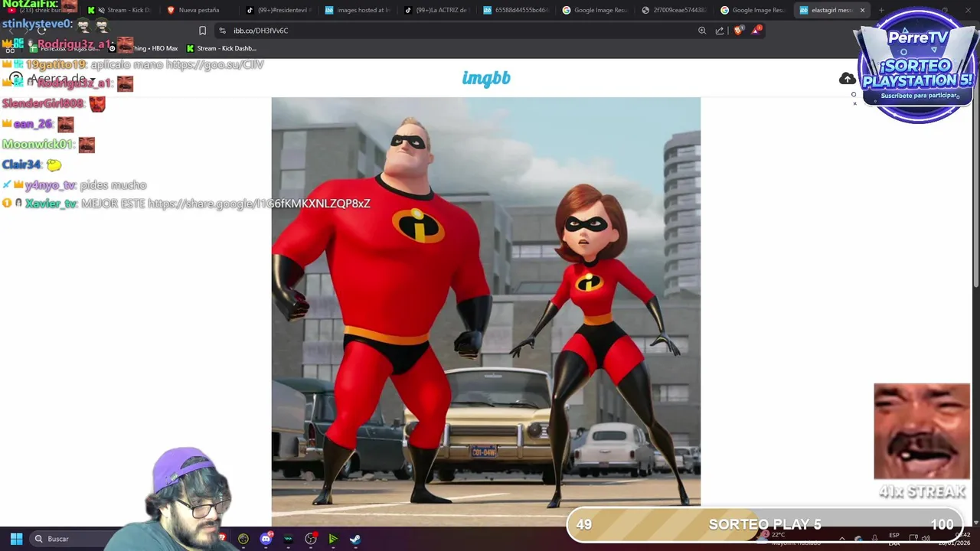The height and width of the screenshot is (551, 980).
Task: Switch to the 'Nueva pestaña' tab
Action: pyautogui.click(x=198, y=10)
